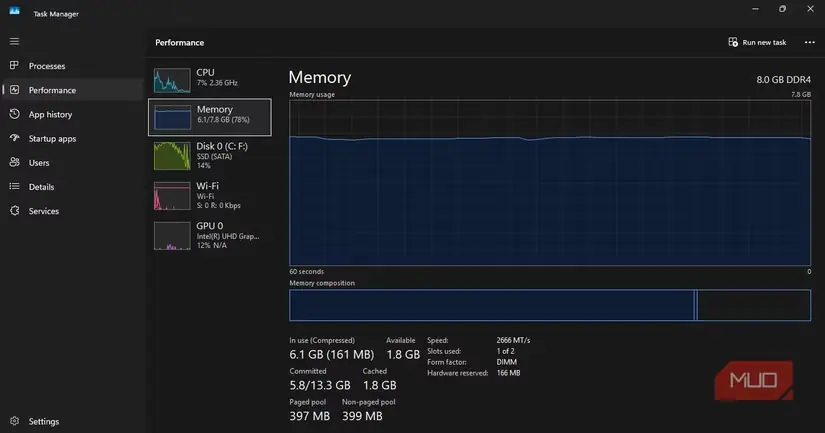Select the Disk 0 green graph thumbnail
Screen dimensions: 825x433
[172, 156]
